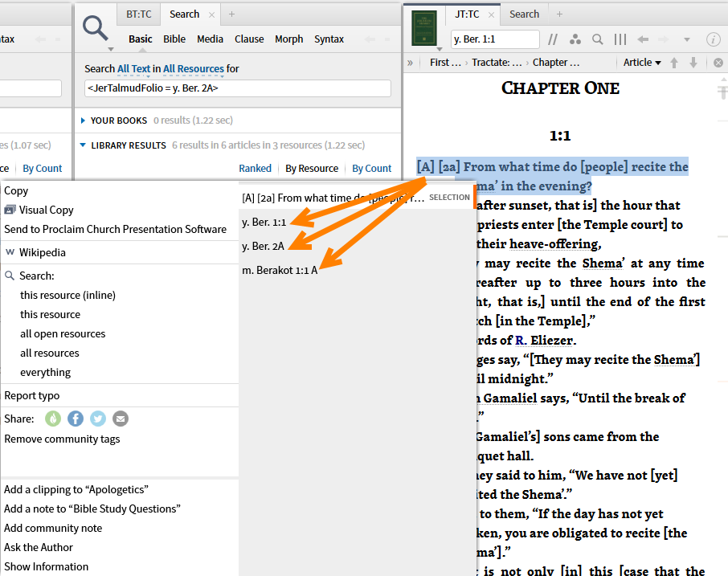Click the JerTalmudFolio search query field
This screenshot has height=576, width=728.
tap(238, 88)
